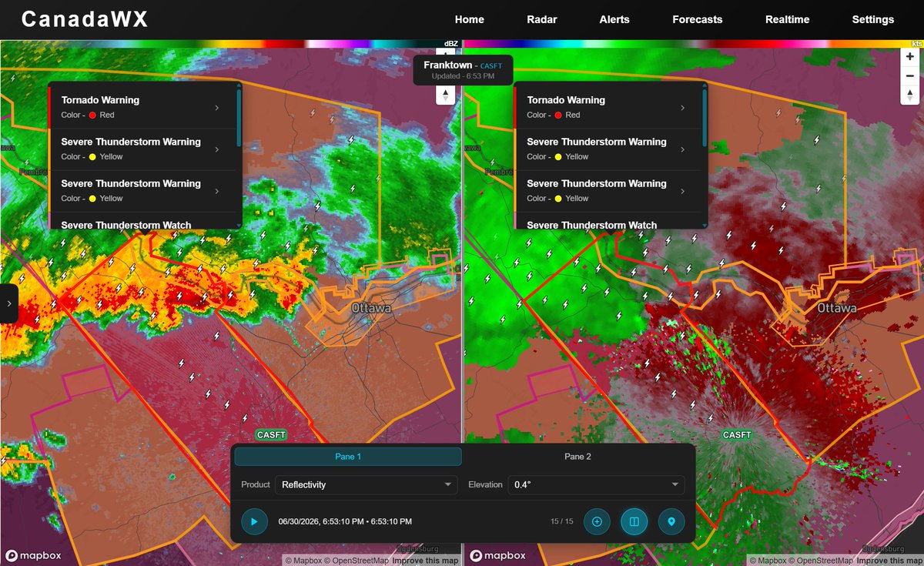This screenshot has width=924, height=566.
Task: Open the Product dropdown showing Reflectivity
Action: tap(367, 484)
